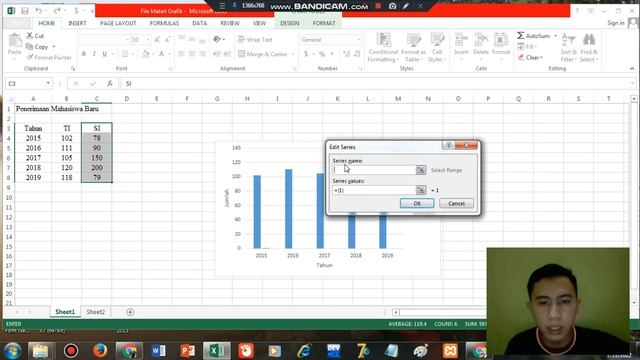The width and height of the screenshot is (640, 360).
Task: Click the Sign in link
Action: click(x=616, y=23)
